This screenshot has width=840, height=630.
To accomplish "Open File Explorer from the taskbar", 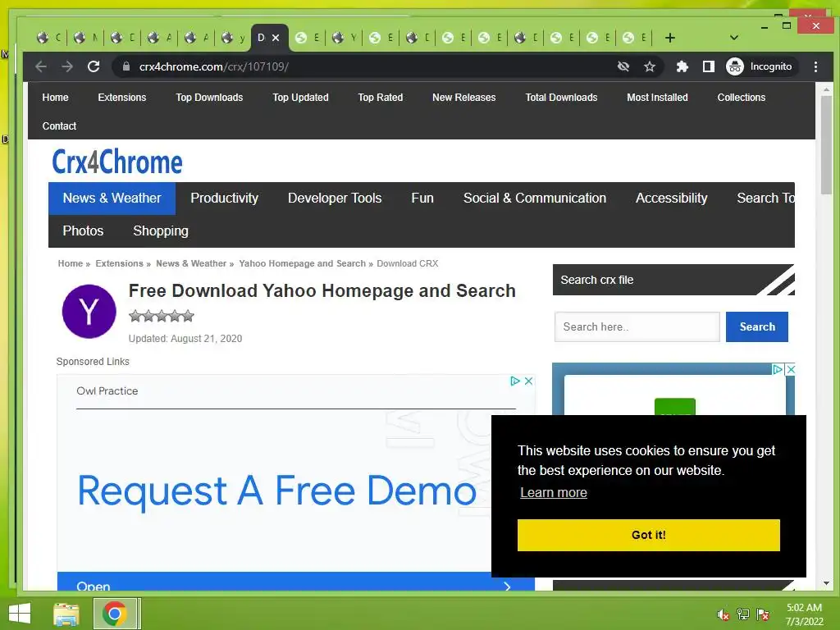I will [x=66, y=614].
